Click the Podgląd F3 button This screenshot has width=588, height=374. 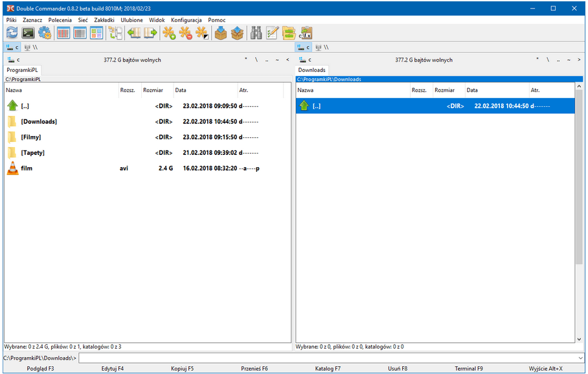click(x=41, y=368)
